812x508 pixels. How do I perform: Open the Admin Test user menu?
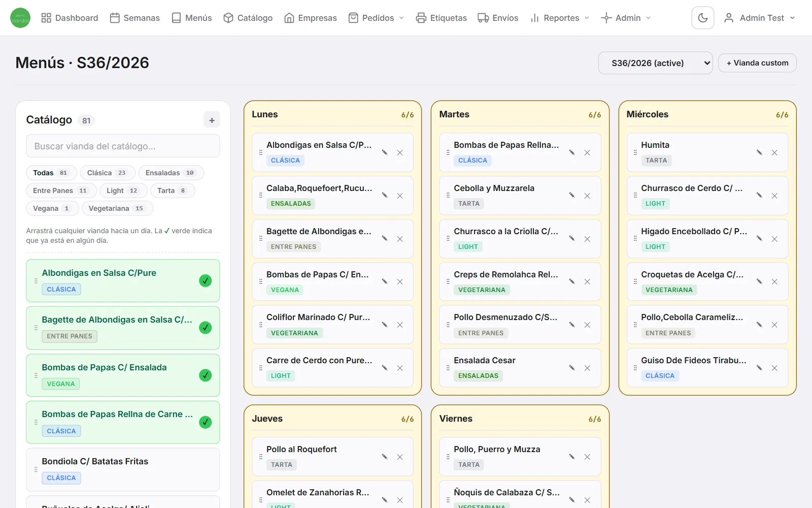(x=759, y=18)
